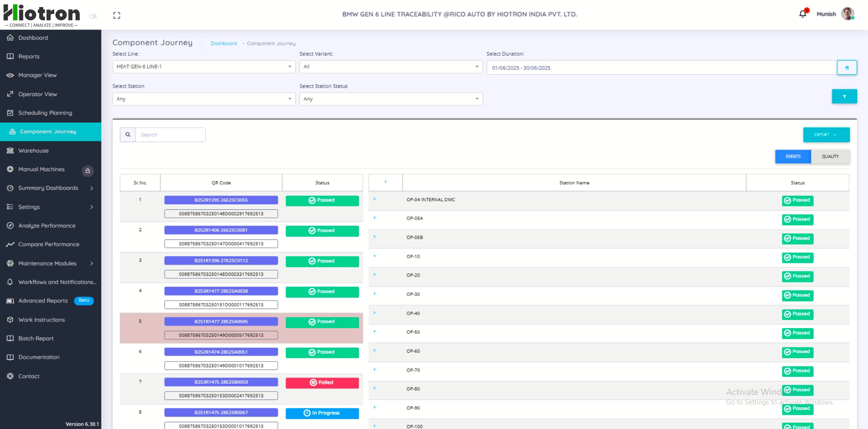Click Munish user avatar
868x429 pixels.
click(x=847, y=14)
